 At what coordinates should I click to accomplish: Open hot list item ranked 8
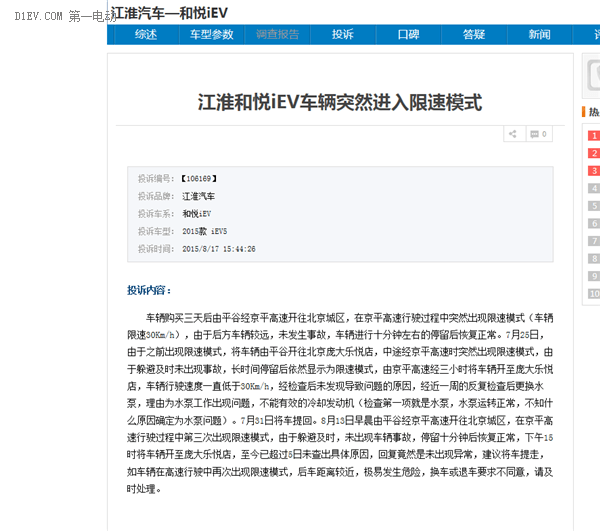tap(594, 259)
